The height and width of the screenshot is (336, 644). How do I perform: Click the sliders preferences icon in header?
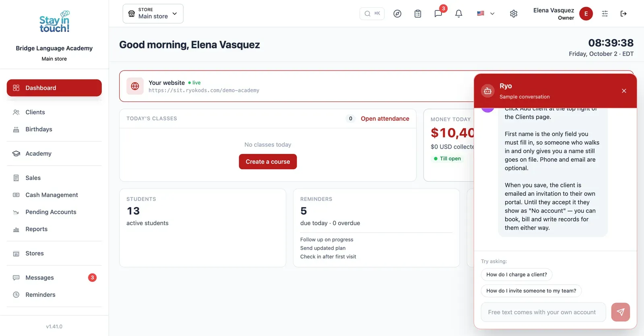pos(605,14)
